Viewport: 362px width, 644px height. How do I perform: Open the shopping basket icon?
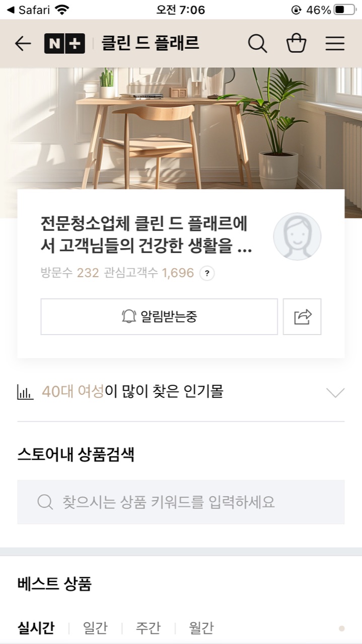click(296, 44)
